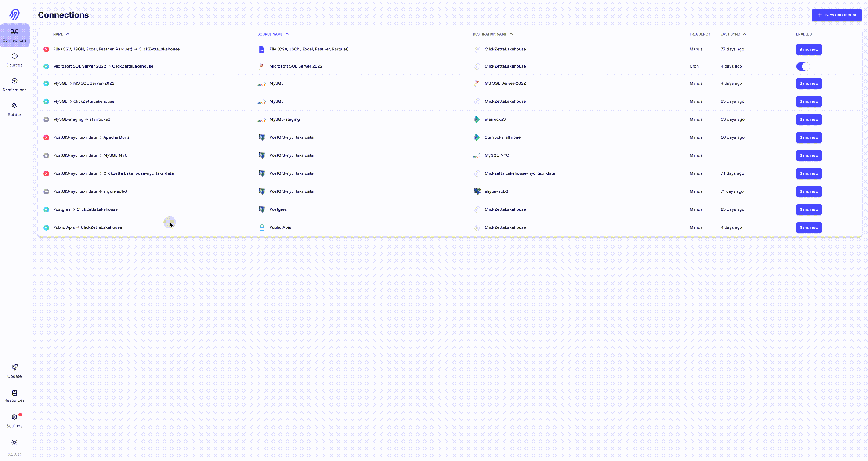Disable the Microsoft SQL Server 2022 connection toggle
The image size is (868, 461).
tap(803, 66)
